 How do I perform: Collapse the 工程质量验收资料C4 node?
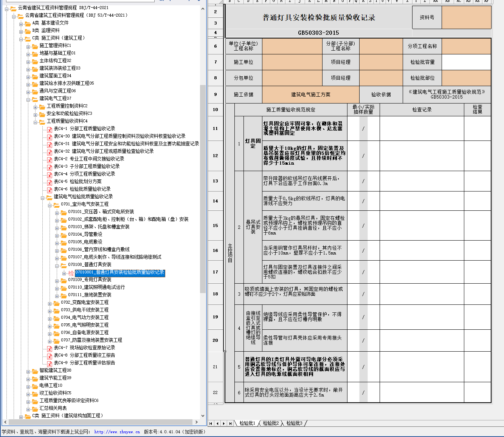[x=35, y=122]
